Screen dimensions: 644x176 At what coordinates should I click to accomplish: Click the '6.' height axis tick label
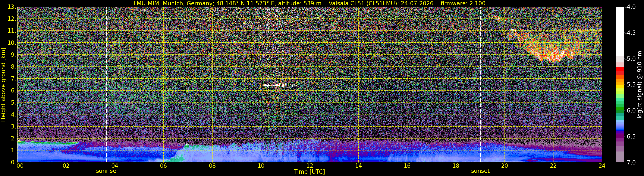(13, 91)
